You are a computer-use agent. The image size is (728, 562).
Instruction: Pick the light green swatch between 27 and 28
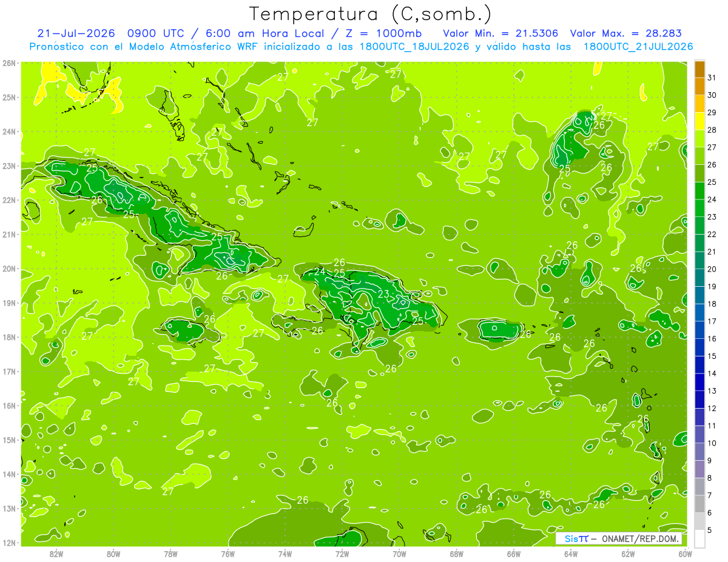[x=700, y=139]
